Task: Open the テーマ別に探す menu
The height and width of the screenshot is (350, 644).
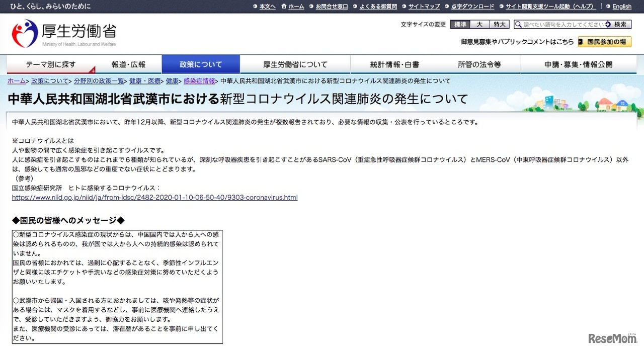Action: pos(49,64)
